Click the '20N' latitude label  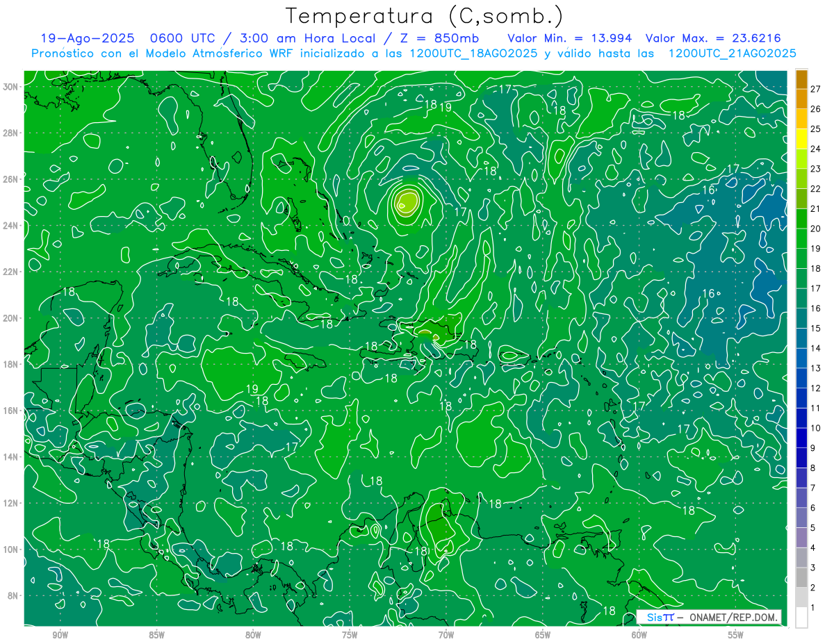(11, 318)
